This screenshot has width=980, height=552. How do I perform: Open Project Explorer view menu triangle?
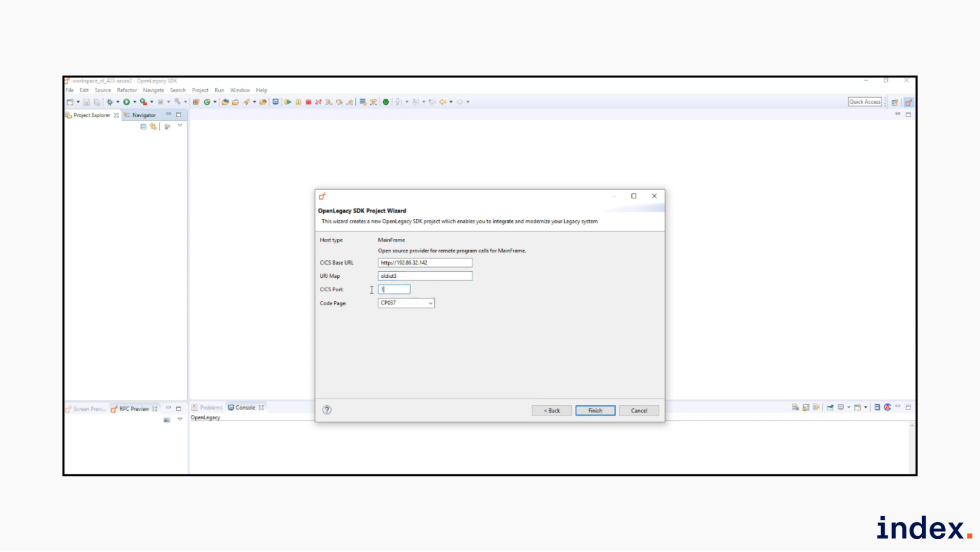180,126
